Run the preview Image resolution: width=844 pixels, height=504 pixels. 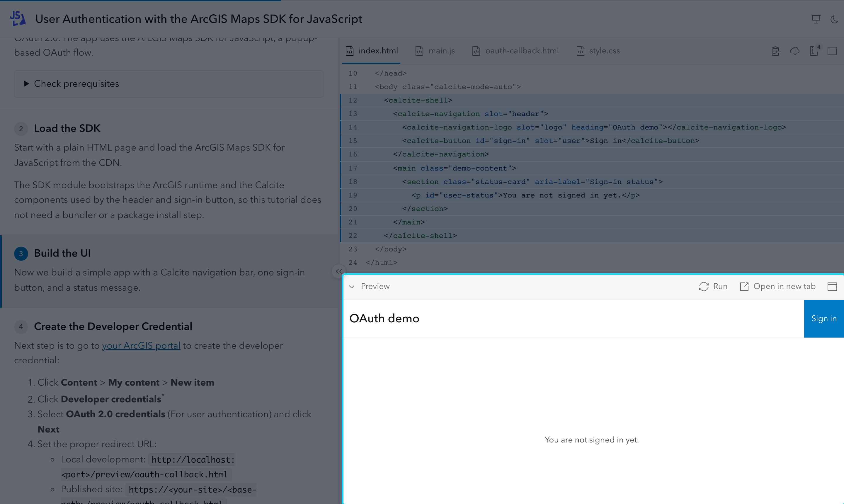[713, 286]
